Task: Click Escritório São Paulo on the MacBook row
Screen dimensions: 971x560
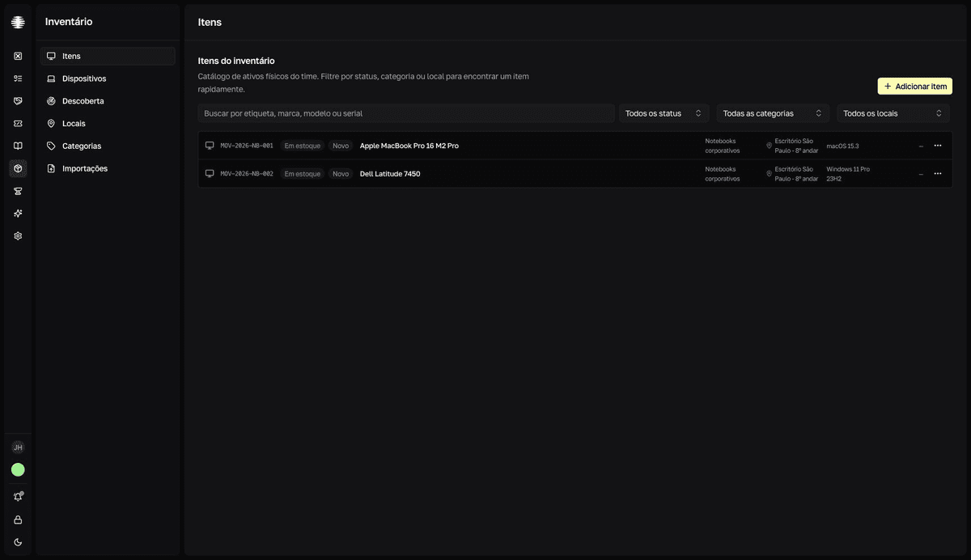Action: tap(796, 146)
